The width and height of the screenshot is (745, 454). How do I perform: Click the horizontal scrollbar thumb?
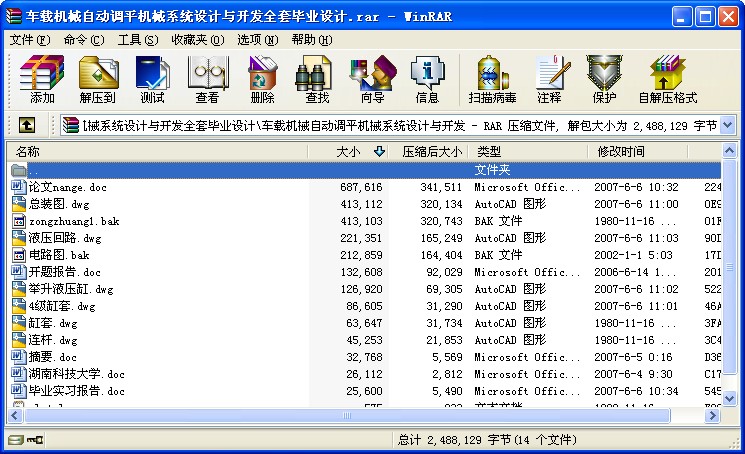point(347,416)
